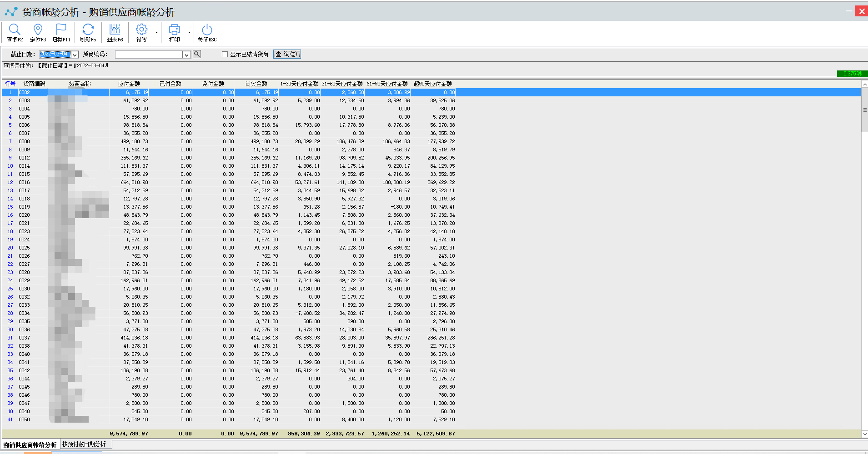Viewport: 868px width, 454px height.
Task: Click the 查询F2 search icon
Action: click(15, 30)
